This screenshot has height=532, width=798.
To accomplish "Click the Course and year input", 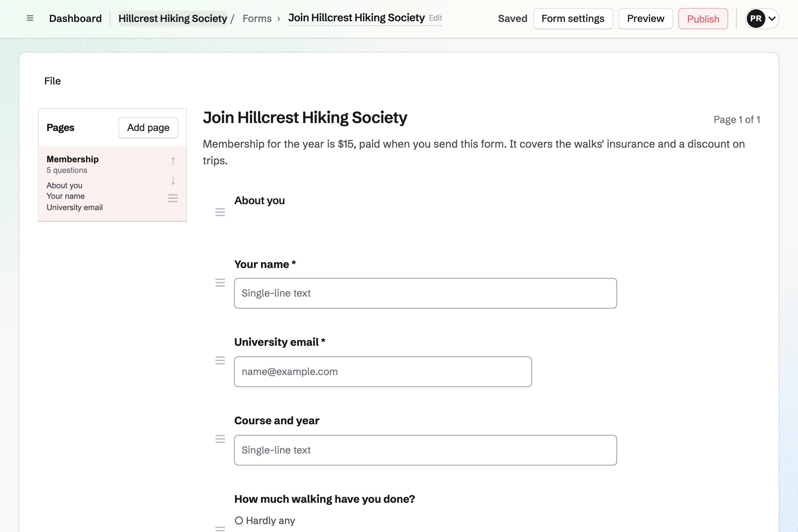I will coord(426,450).
